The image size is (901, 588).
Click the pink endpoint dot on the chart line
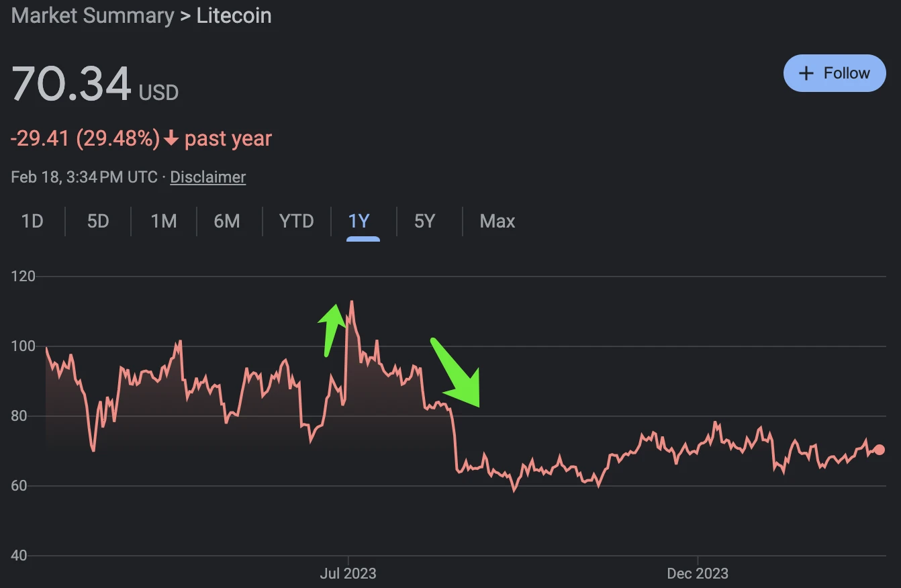[x=880, y=450]
